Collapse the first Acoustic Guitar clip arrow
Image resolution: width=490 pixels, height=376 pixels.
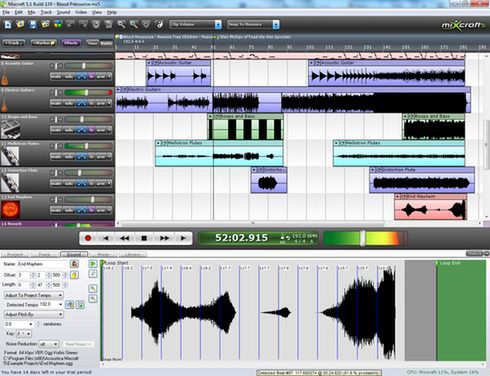pos(149,62)
